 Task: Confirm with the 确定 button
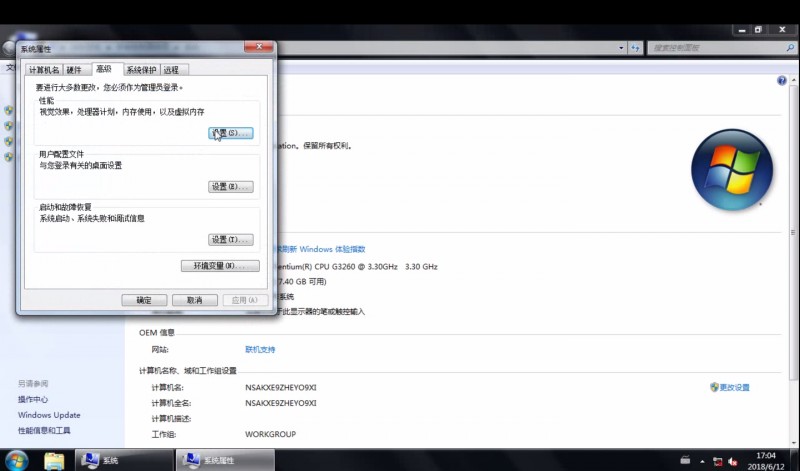pos(144,300)
